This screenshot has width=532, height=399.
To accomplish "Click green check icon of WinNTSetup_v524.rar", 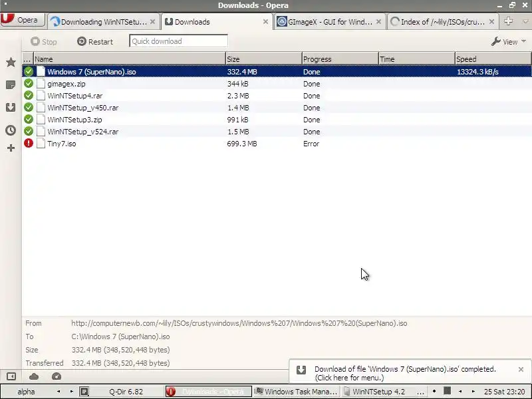I will coord(29,131).
